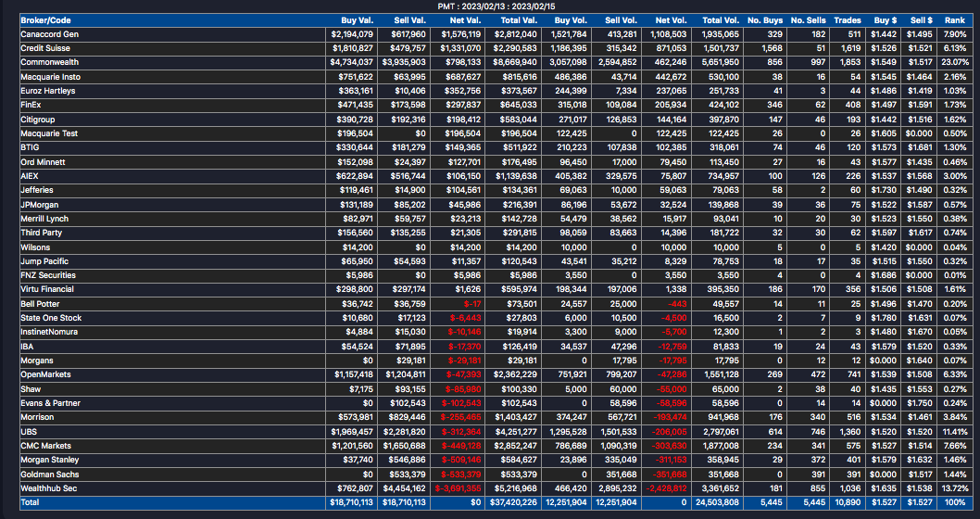Click Jefferies Buy $ value $1.730

click(x=885, y=190)
